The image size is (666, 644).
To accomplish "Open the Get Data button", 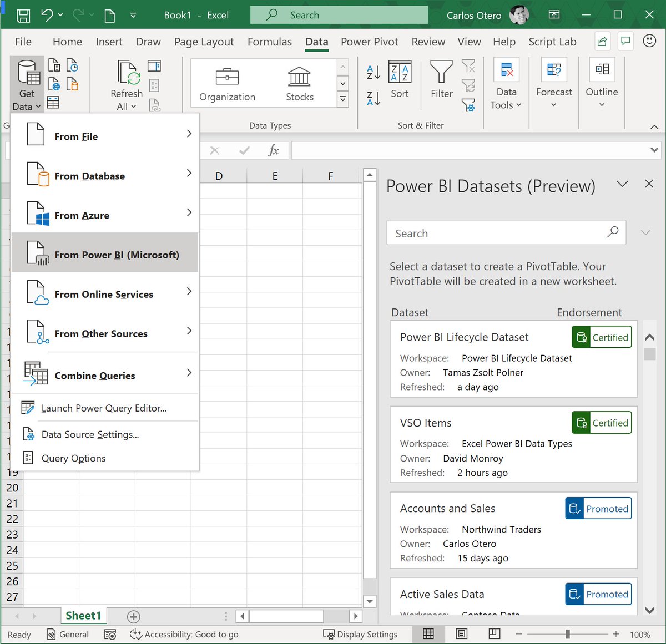I will tap(27, 85).
